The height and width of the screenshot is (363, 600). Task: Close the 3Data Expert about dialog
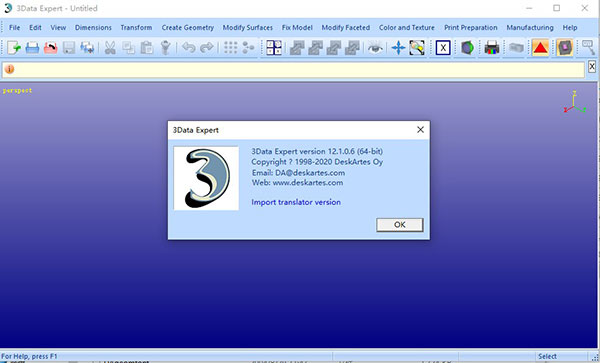click(420, 130)
